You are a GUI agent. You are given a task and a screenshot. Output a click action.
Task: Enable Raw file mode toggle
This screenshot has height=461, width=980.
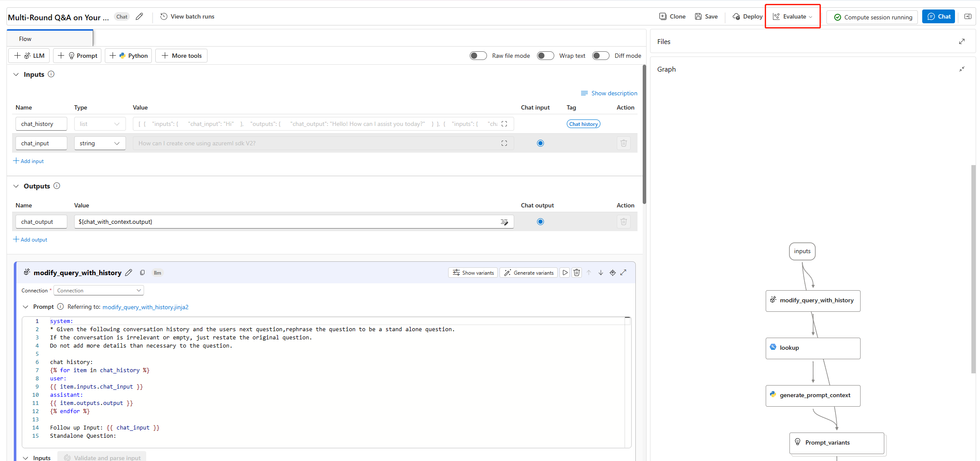478,56
